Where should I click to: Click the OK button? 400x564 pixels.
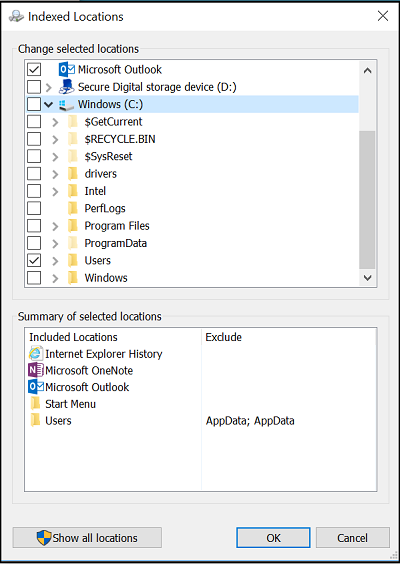click(x=273, y=538)
